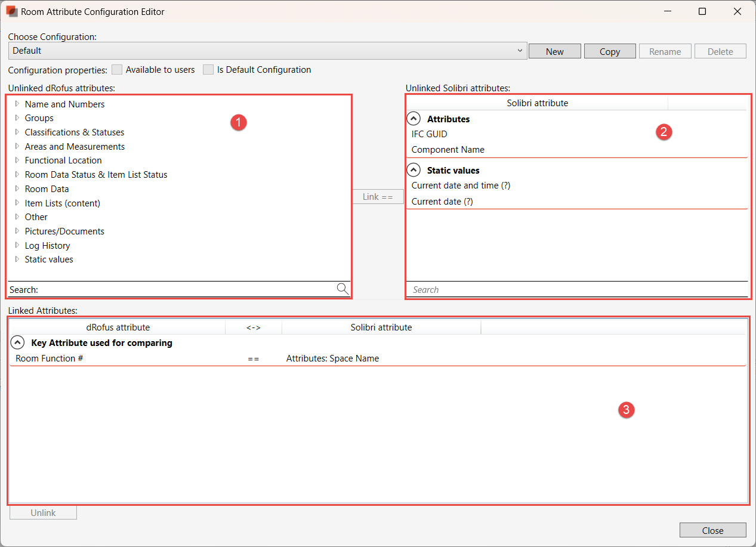Click the Solibri attribute search field
Viewport: 756px width, 547px height.
[x=576, y=290]
